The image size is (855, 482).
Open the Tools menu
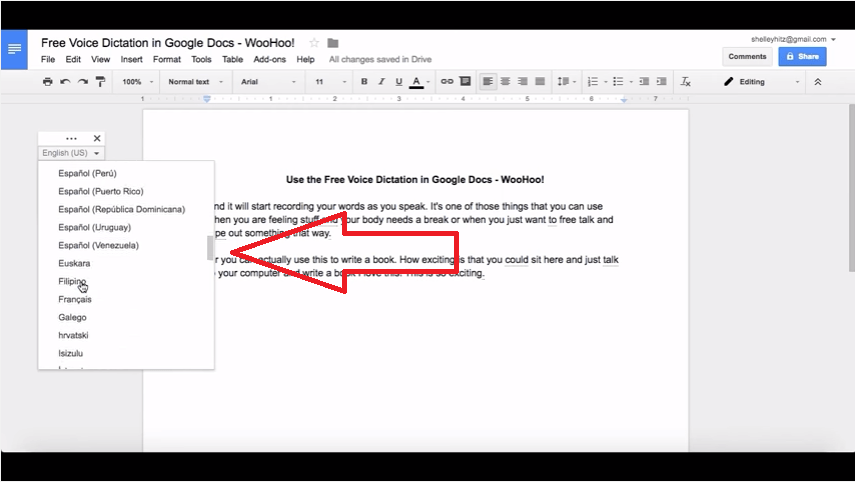[201, 60]
